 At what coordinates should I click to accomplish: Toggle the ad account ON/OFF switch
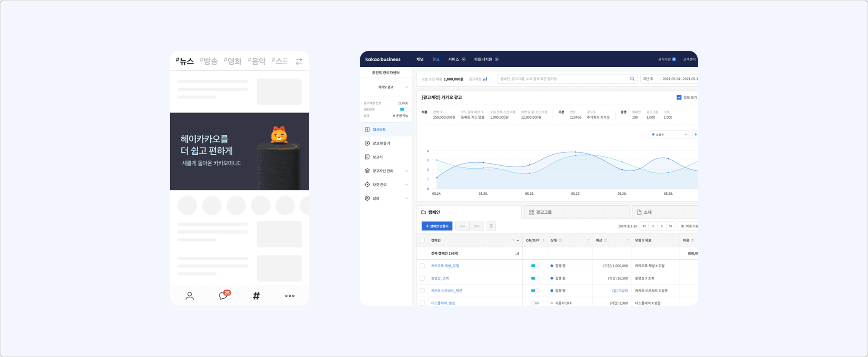point(403,109)
